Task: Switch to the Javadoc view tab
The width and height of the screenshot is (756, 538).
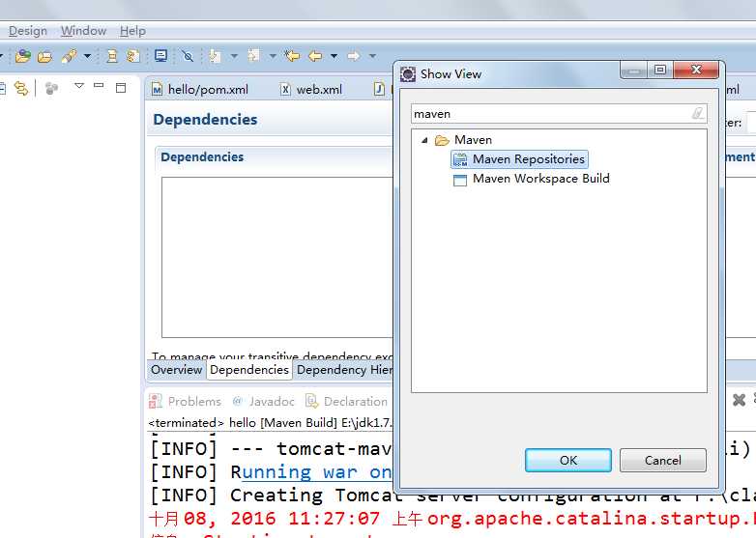Action: tap(264, 401)
